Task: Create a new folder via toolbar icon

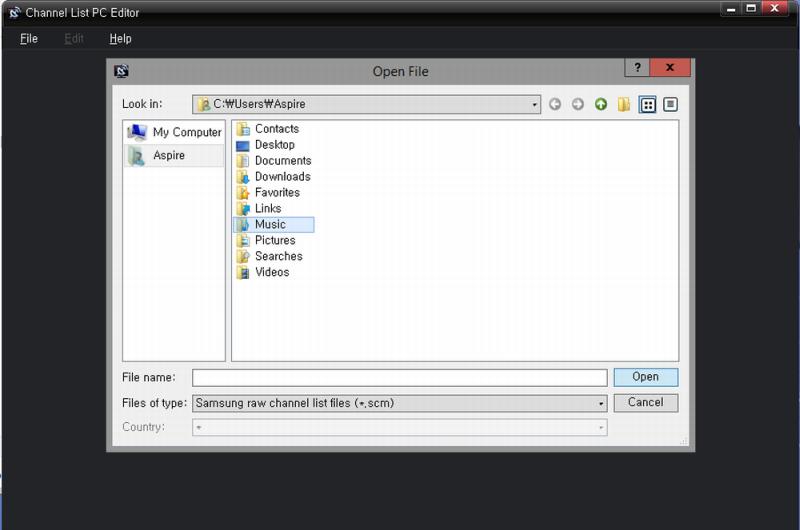Action: pyautogui.click(x=623, y=105)
